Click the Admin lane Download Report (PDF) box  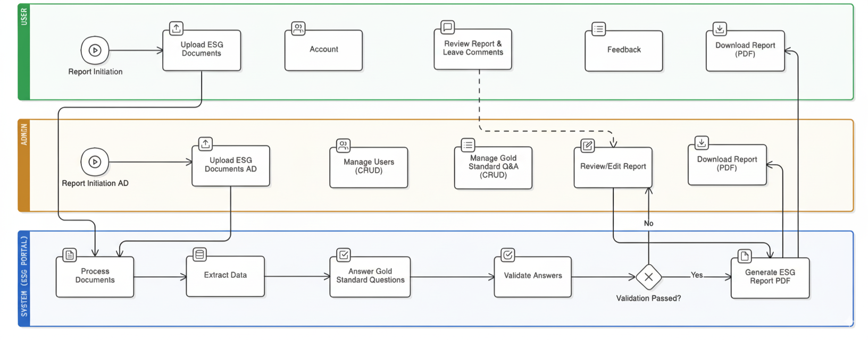click(727, 164)
